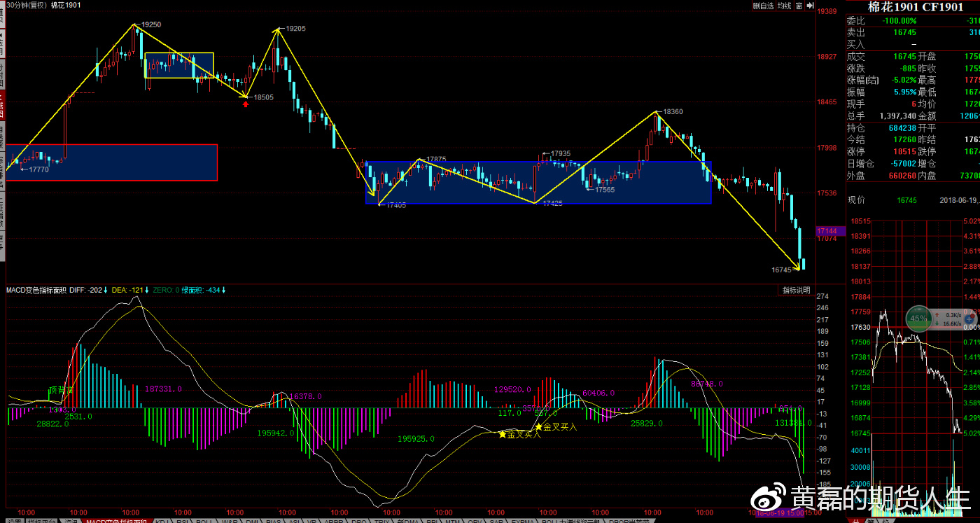980x523 pixels.
Task: Click the 18505 low price label
Action: coord(263,98)
